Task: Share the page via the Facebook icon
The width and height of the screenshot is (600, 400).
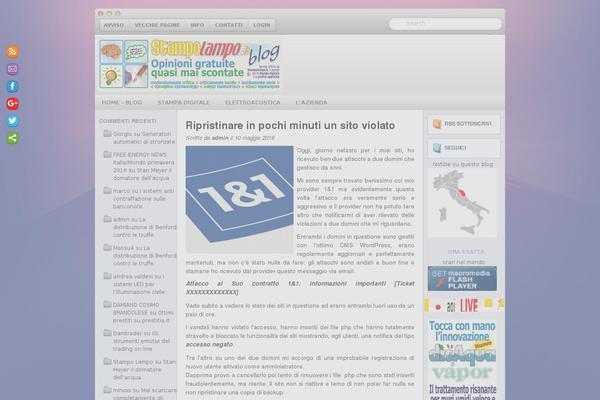Action: [x=12, y=86]
